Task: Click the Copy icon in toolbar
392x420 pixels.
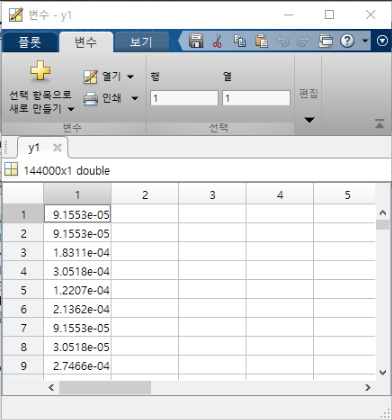Action: 240,41
